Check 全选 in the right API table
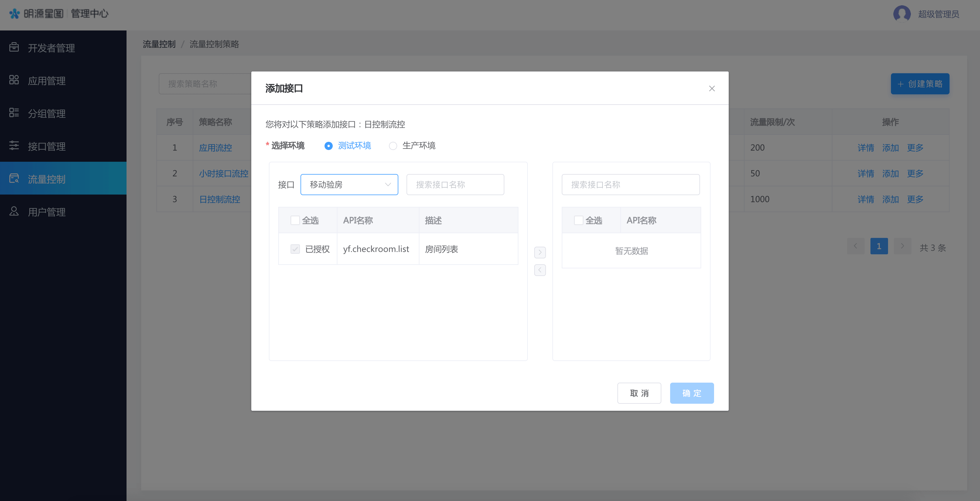The height and width of the screenshot is (501, 980). tap(578, 220)
